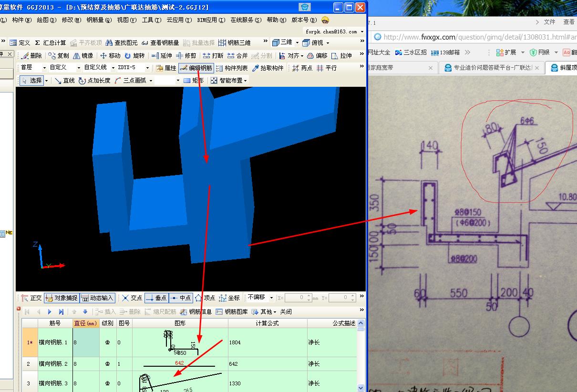Viewport: 577px width, 392px height.
Task: Open 构件列表 component list
Action: [231, 68]
